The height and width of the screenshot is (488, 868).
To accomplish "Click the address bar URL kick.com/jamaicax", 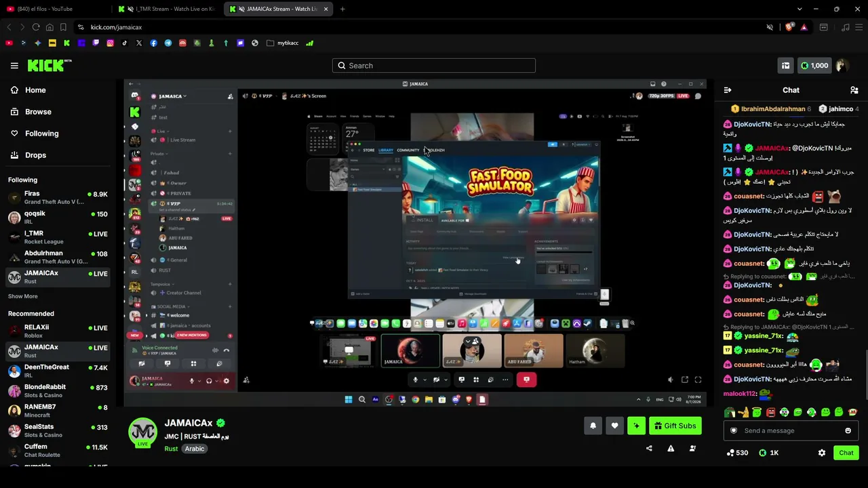I will [116, 27].
